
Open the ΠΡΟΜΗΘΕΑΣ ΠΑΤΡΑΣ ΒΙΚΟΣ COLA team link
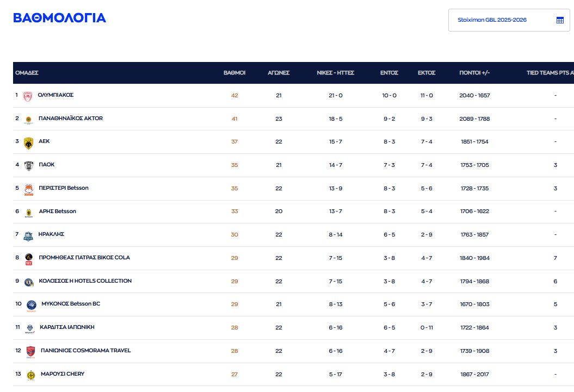click(x=84, y=258)
